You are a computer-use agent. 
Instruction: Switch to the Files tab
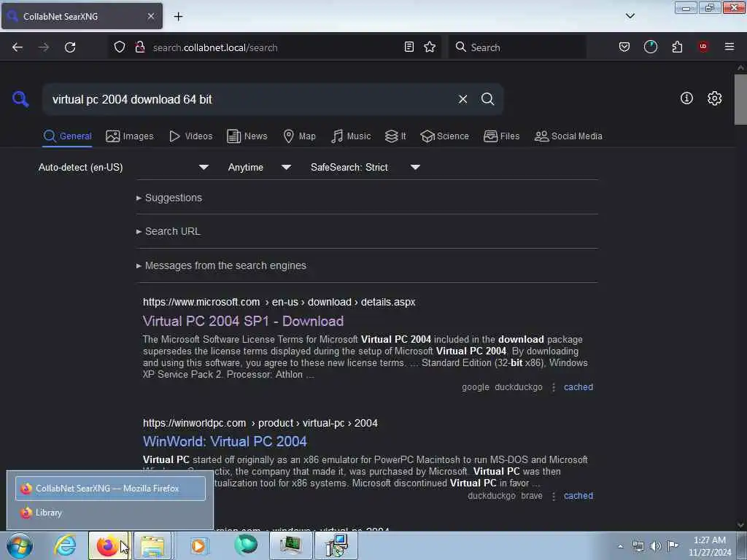tap(501, 136)
